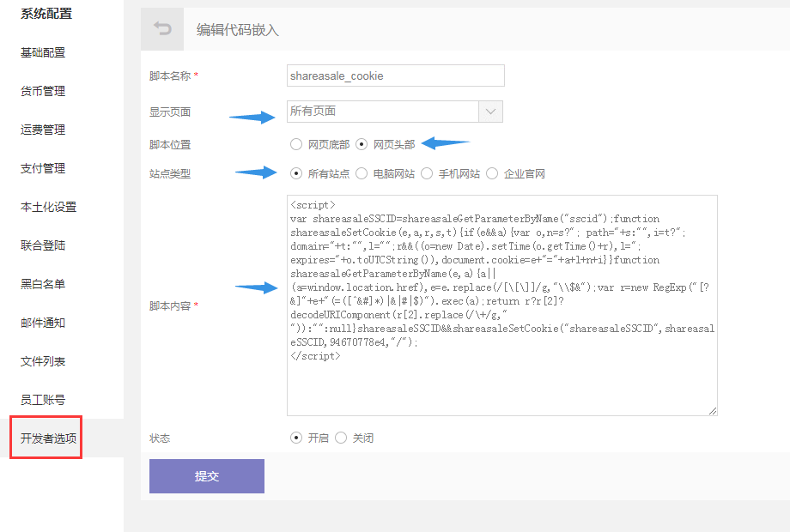Image resolution: width=790 pixels, height=532 pixels.
Task: Click the 编辑代码嵌入 page title
Action: (237, 30)
